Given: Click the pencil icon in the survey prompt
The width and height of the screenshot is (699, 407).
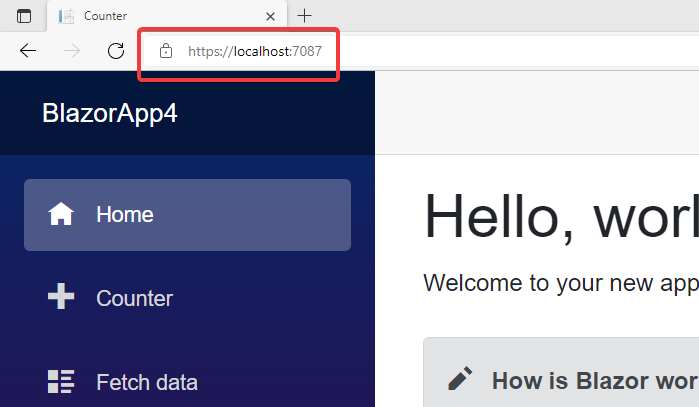Looking at the screenshot, I should click(460, 378).
